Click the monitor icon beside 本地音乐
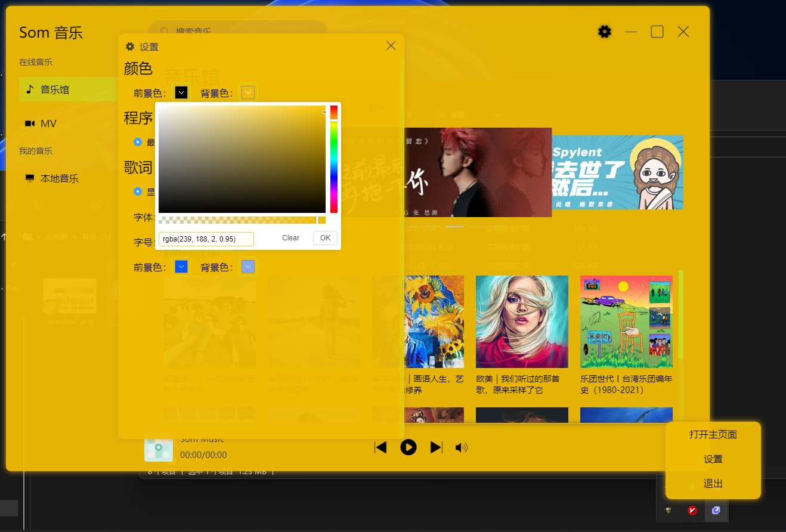Image resolution: width=786 pixels, height=532 pixels. tap(29, 178)
